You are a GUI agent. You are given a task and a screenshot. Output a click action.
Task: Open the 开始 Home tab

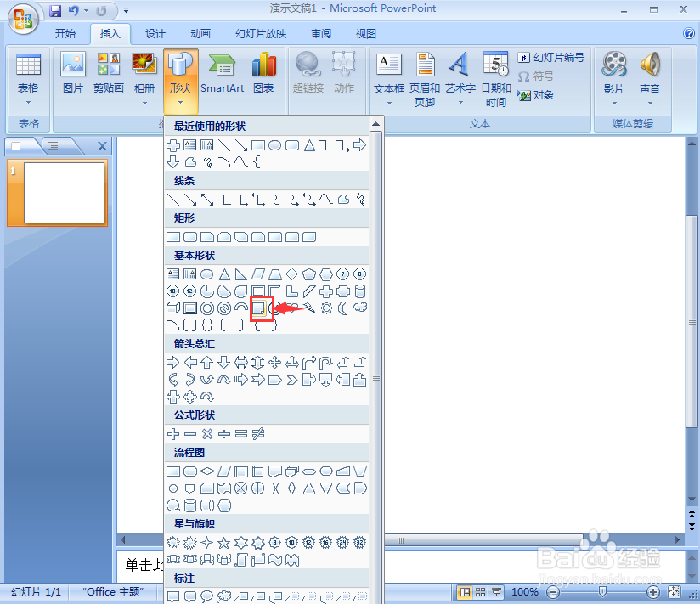click(65, 33)
